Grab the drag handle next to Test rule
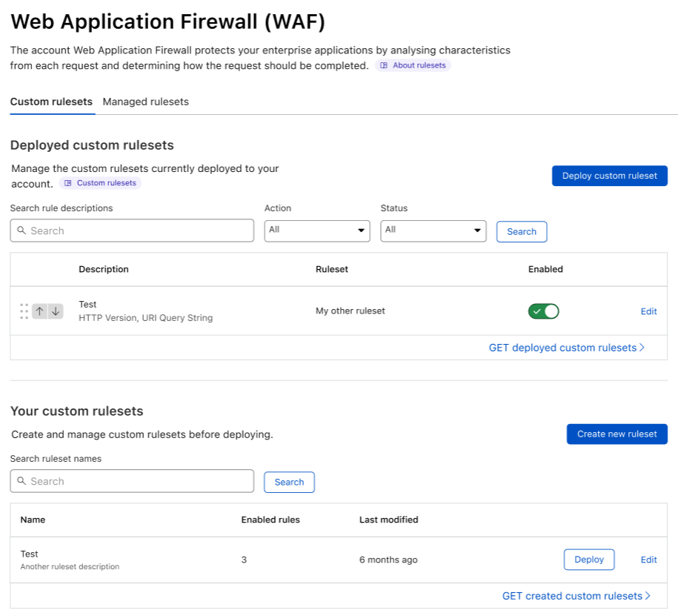Image resolution: width=678 pixels, height=616 pixels. [24, 311]
